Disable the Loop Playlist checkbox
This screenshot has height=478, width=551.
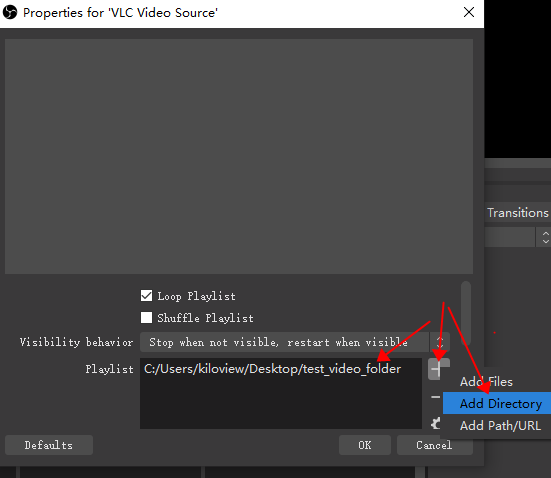pyautogui.click(x=146, y=296)
